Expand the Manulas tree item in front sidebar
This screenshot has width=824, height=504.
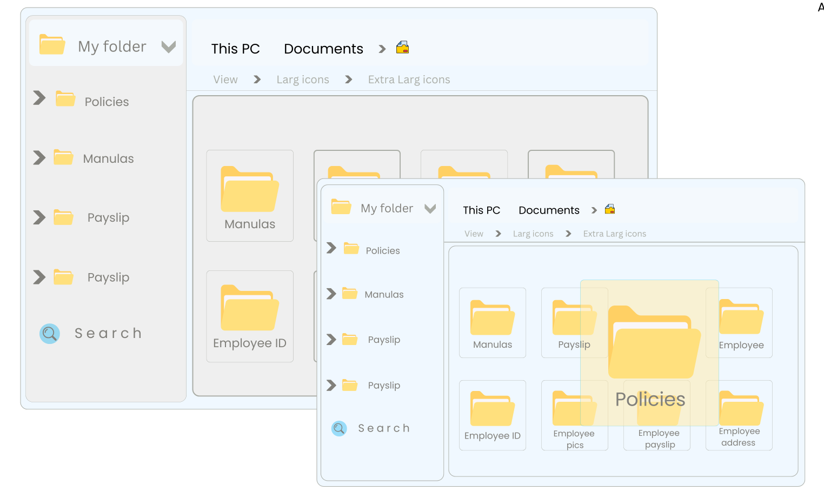(x=331, y=294)
